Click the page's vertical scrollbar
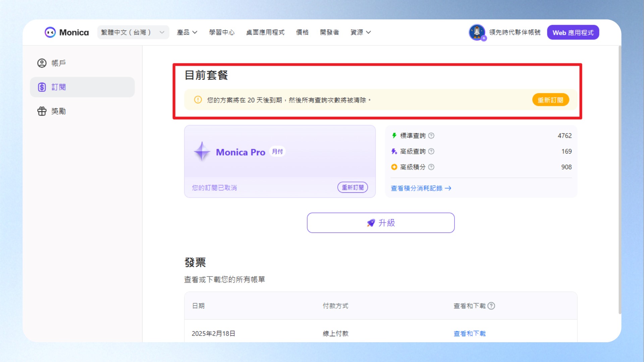644x362 pixels. (x=620, y=180)
